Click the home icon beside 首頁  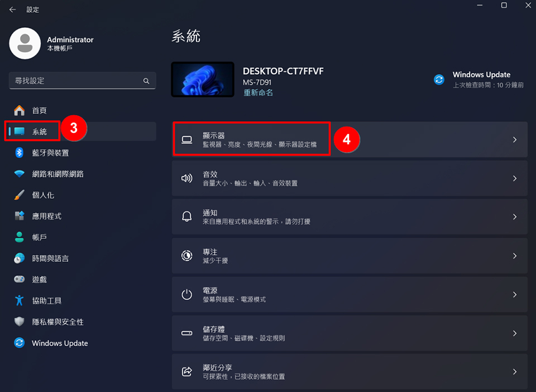tap(19, 111)
